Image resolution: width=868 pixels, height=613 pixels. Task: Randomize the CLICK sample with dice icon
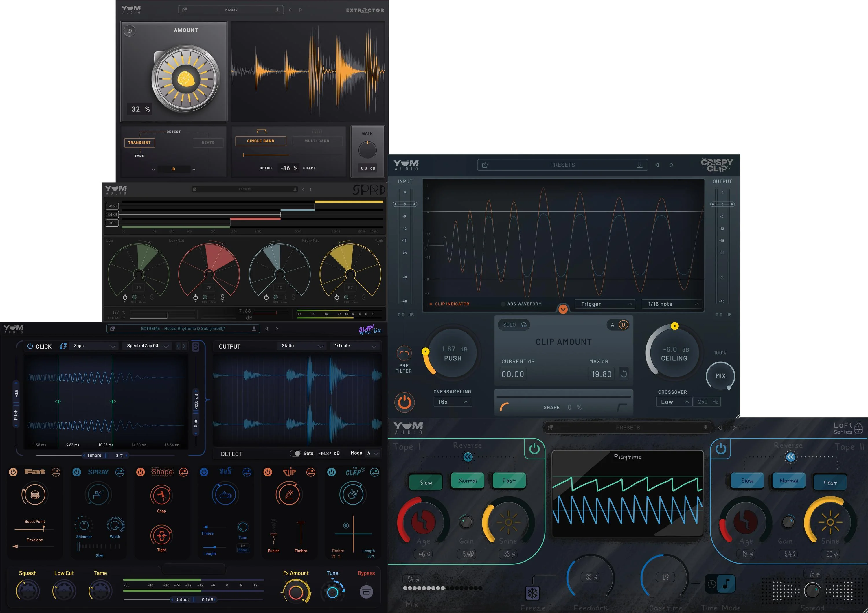coord(63,346)
